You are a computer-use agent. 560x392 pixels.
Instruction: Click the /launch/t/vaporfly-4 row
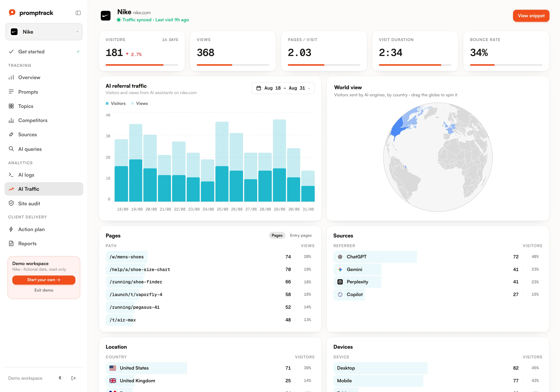pyautogui.click(x=210, y=295)
